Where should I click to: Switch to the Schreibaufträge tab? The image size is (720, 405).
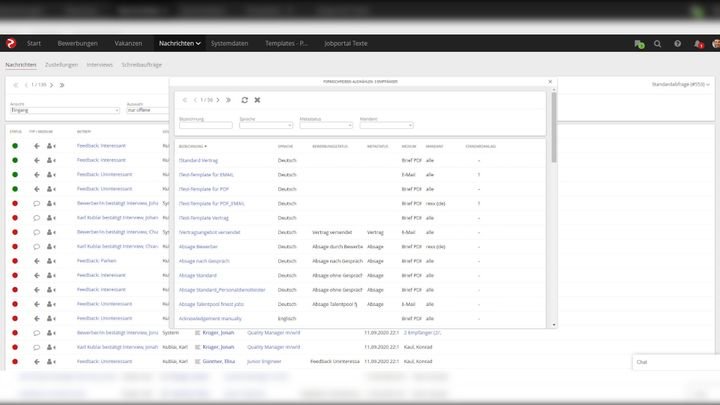click(x=142, y=65)
